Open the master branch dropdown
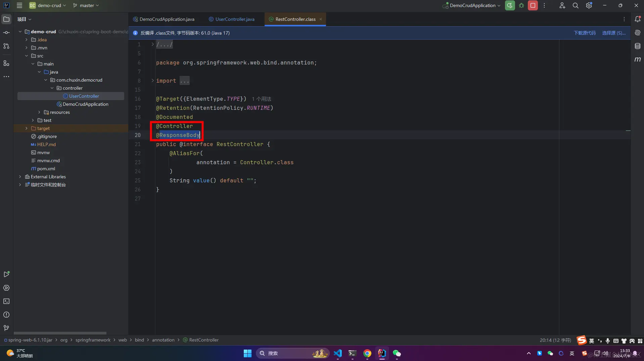Screen dimensions: 644x361 pyautogui.click(x=86, y=5)
